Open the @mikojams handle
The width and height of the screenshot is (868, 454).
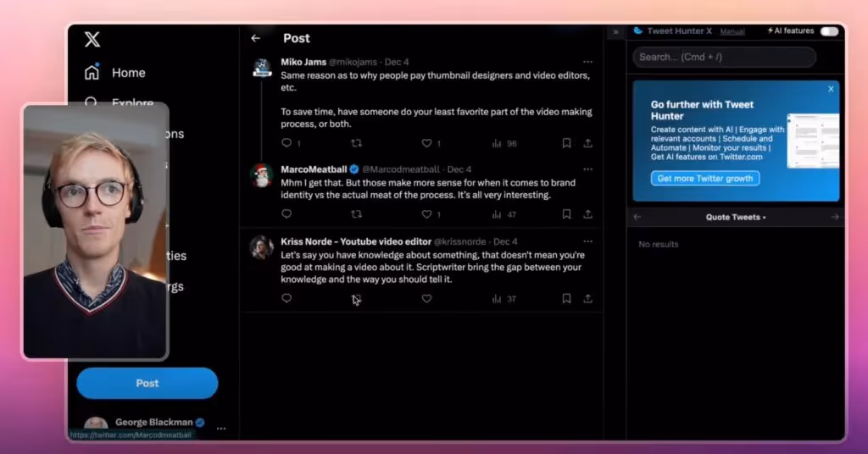[x=353, y=62]
